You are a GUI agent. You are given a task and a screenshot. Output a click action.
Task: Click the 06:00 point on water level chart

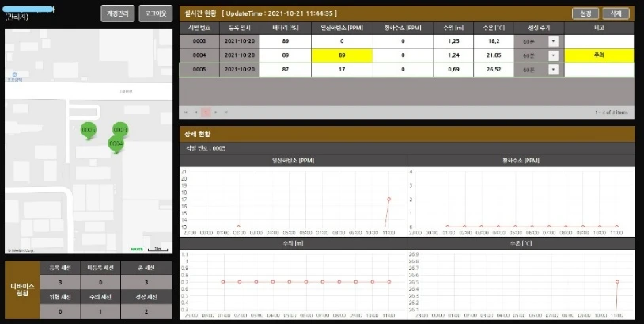pyautogui.click(x=306, y=282)
